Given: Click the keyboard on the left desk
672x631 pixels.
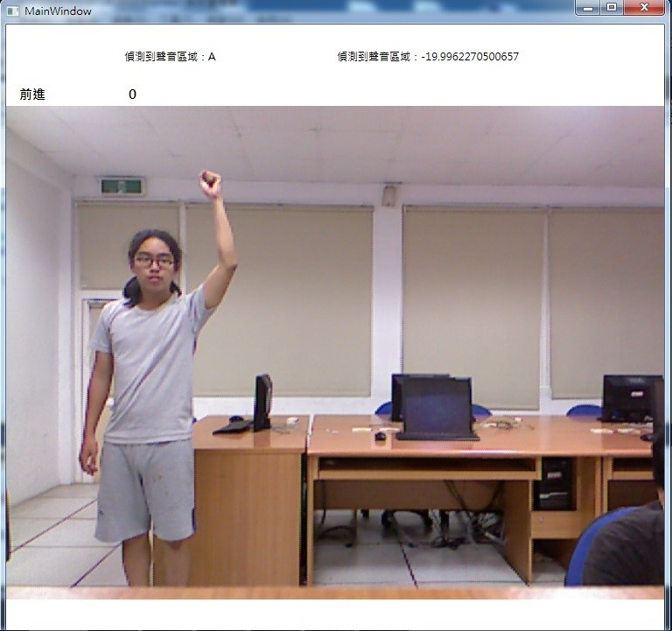Looking at the screenshot, I should pos(233,427).
